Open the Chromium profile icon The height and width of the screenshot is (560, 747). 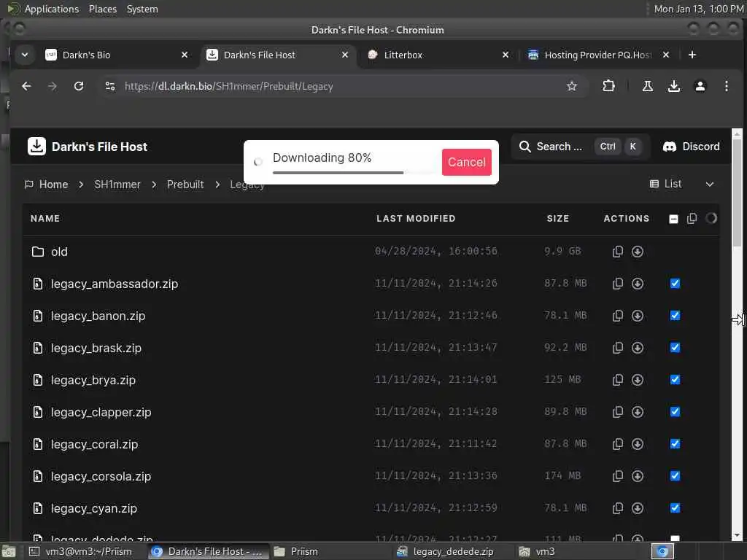coord(700,86)
